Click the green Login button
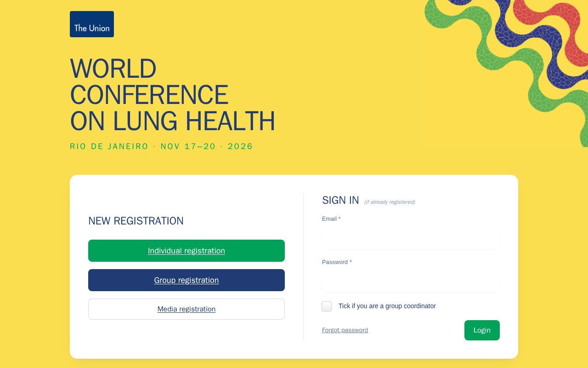Image resolution: width=588 pixels, height=368 pixels. [x=482, y=330]
